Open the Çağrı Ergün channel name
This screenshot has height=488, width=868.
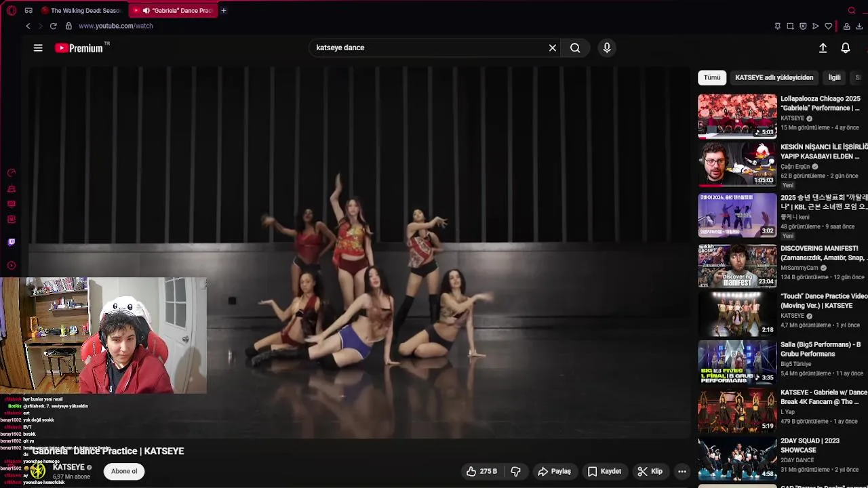pyautogui.click(x=795, y=167)
